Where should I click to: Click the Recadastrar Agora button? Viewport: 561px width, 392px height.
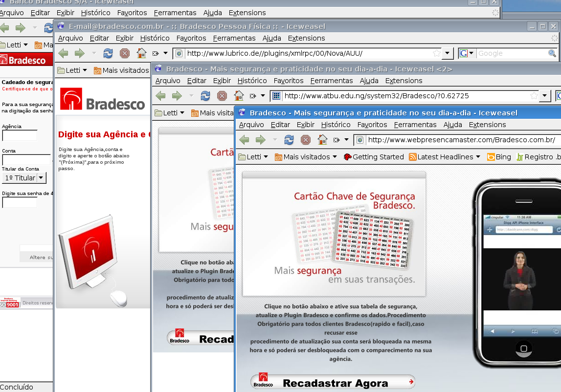[333, 382]
